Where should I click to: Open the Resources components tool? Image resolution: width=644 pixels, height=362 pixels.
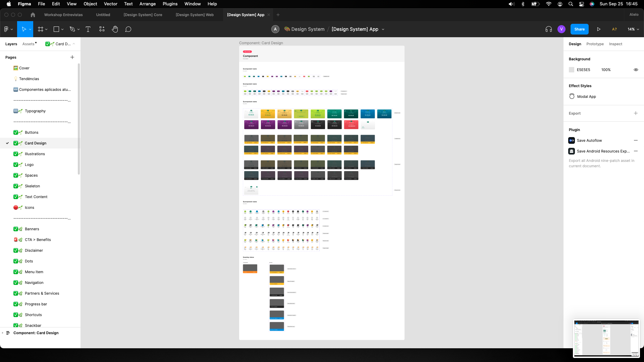(x=102, y=29)
